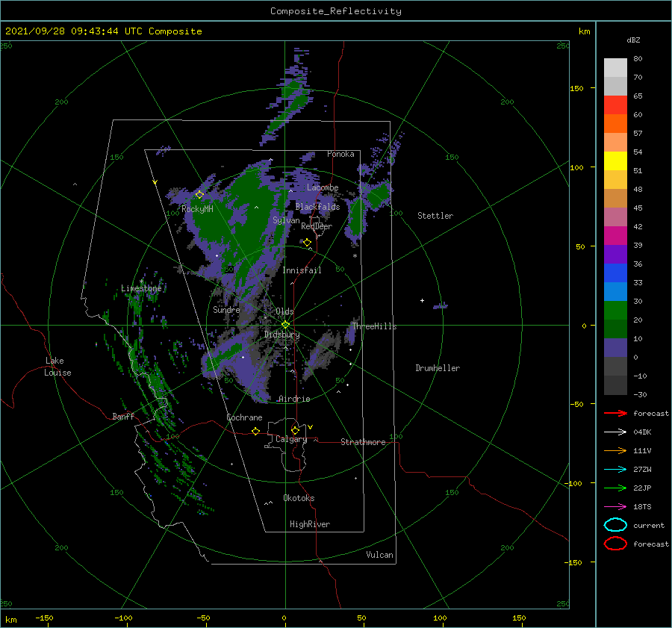Click the Ponoka town label
Image resolution: width=672 pixels, height=628 pixels.
[340, 154]
